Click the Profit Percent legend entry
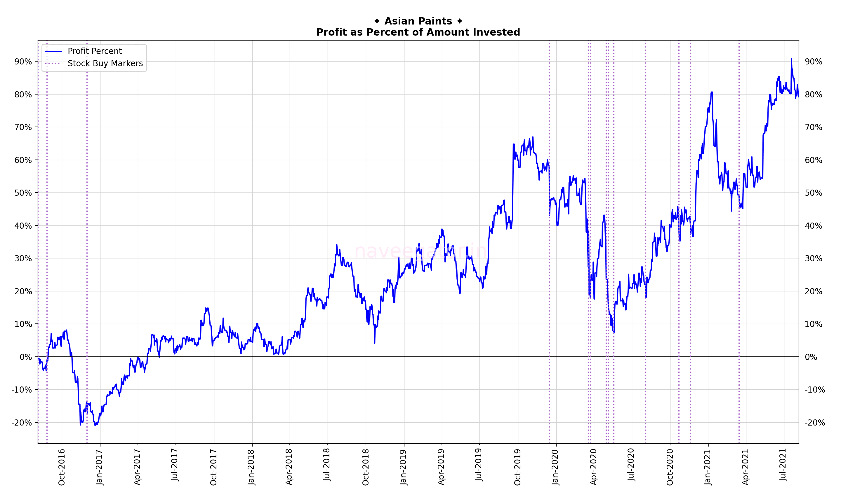841x504 pixels. point(95,51)
